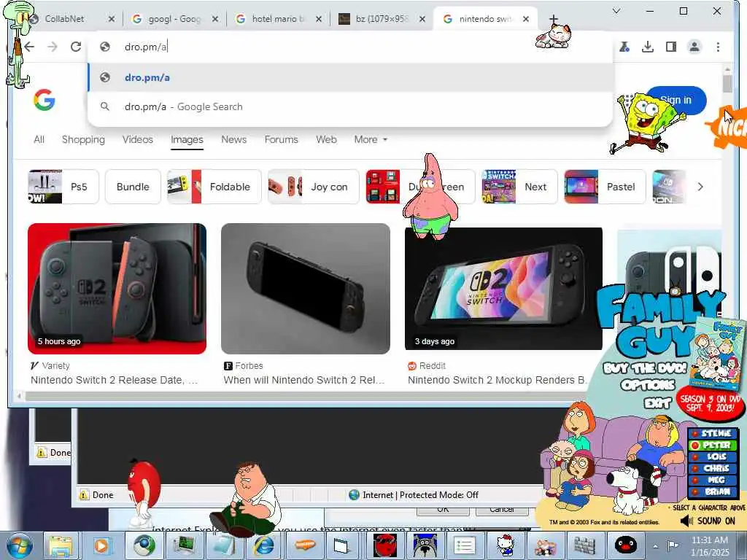The height and width of the screenshot is (560, 747).
Task: Switch to the bz (1079×95 image tab
Action: 382,18
